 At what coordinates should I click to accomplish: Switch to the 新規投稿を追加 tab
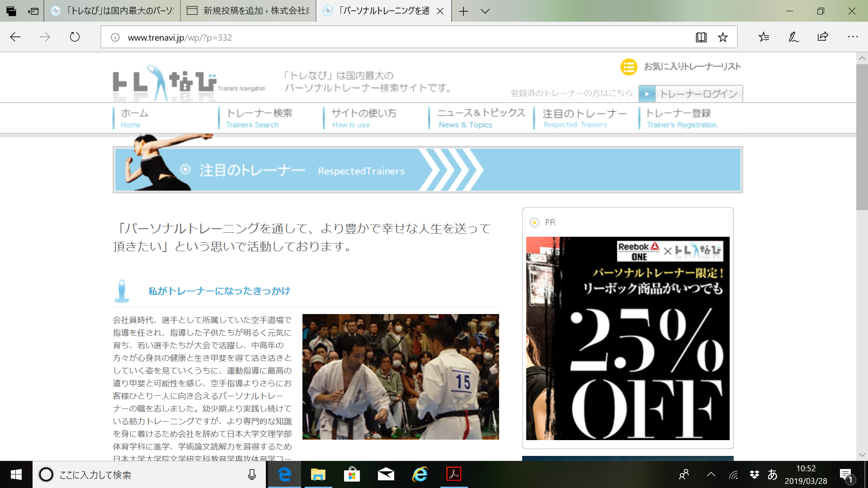pos(248,11)
